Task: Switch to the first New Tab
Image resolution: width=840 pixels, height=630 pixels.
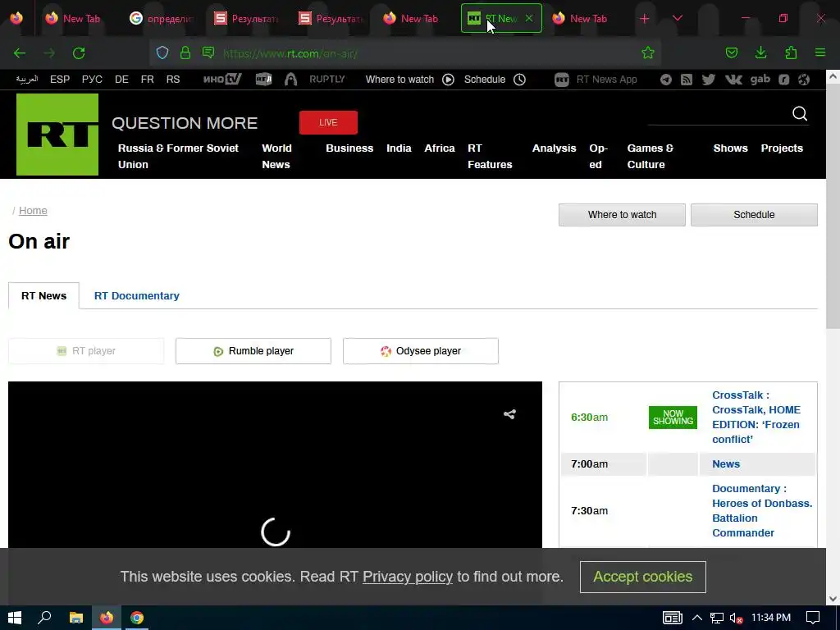Action: click(x=74, y=18)
